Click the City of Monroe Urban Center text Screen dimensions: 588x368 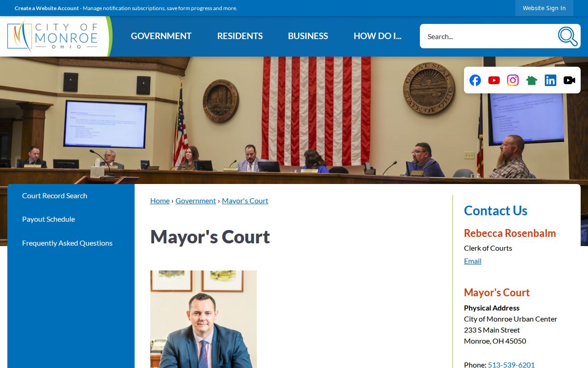tap(510, 319)
